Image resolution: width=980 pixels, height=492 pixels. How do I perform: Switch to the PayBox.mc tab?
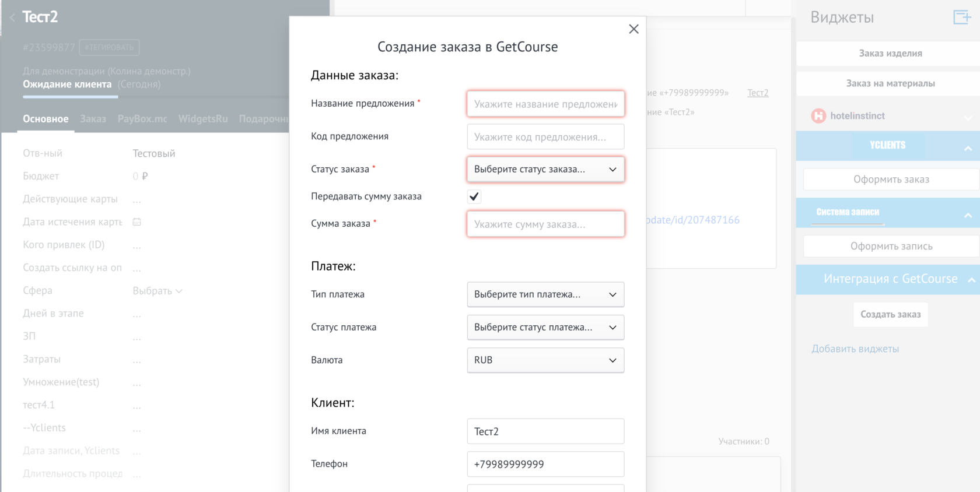[x=142, y=119]
